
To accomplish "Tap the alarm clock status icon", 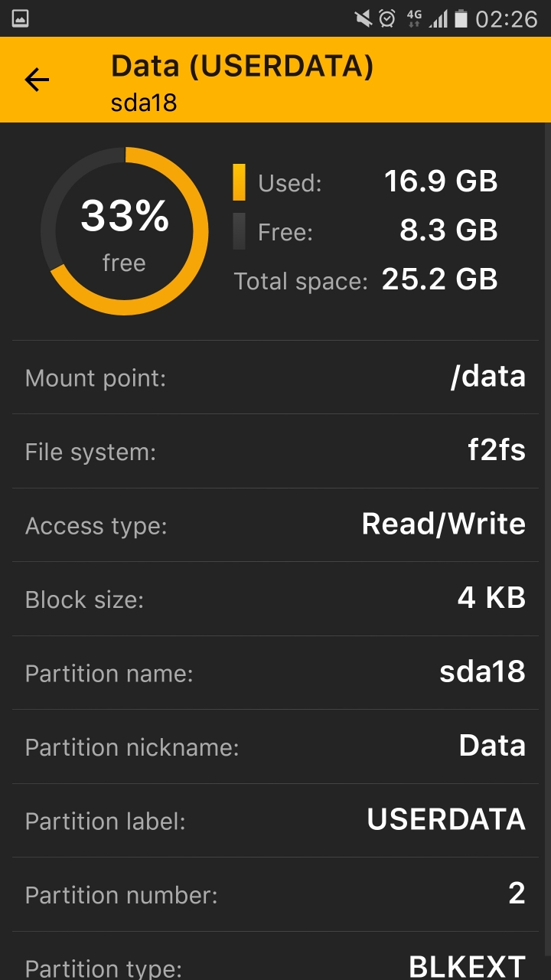I will click(x=387, y=18).
